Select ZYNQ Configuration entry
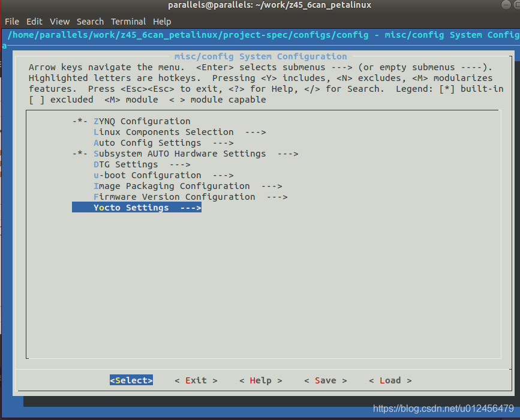Screen dimensions: 520x420 click(131, 121)
